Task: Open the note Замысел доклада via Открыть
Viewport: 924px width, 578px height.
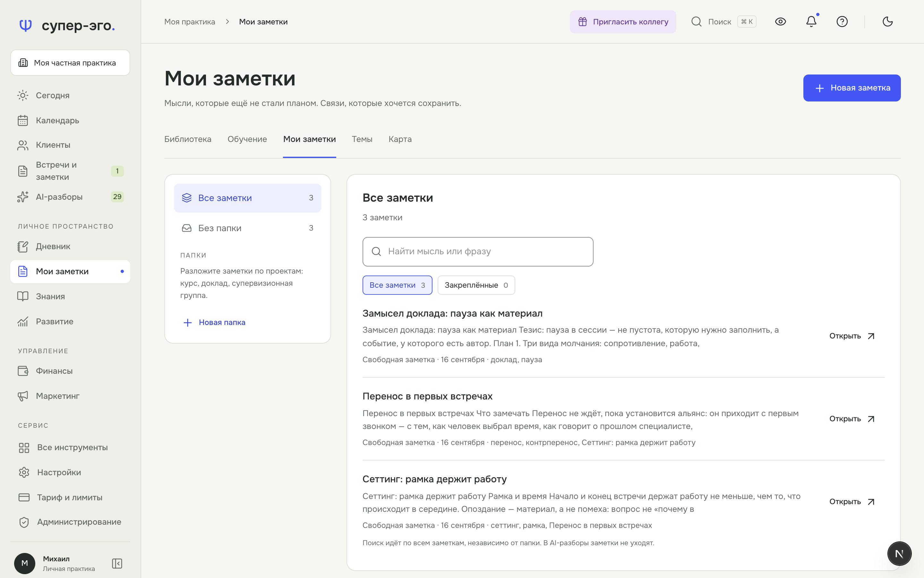Action: click(x=852, y=336)
